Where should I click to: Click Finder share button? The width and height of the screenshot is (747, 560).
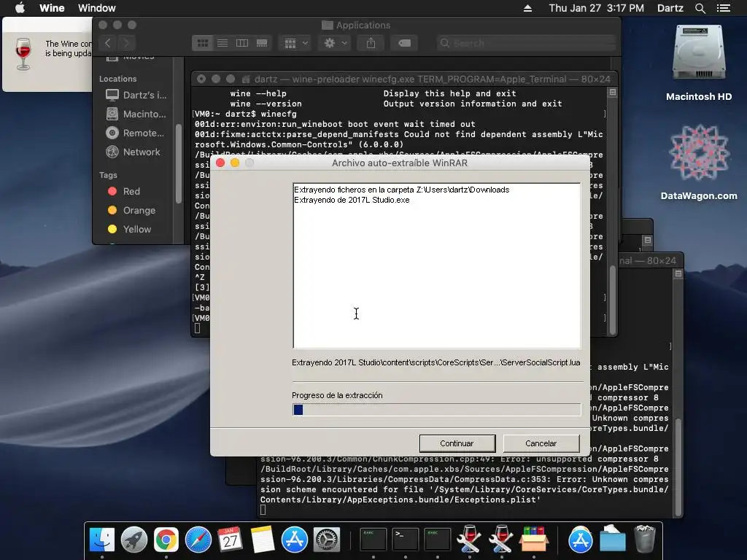[x=371, y=43]
